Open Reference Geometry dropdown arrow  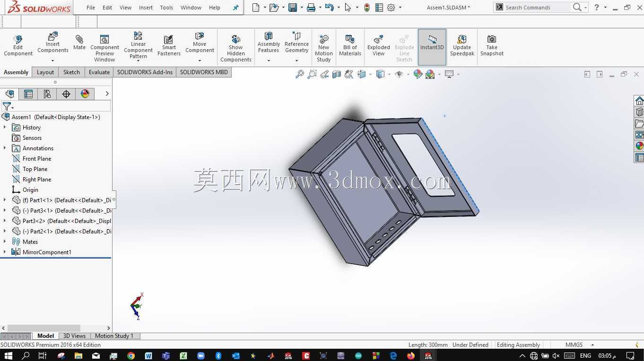pos(296,60)
